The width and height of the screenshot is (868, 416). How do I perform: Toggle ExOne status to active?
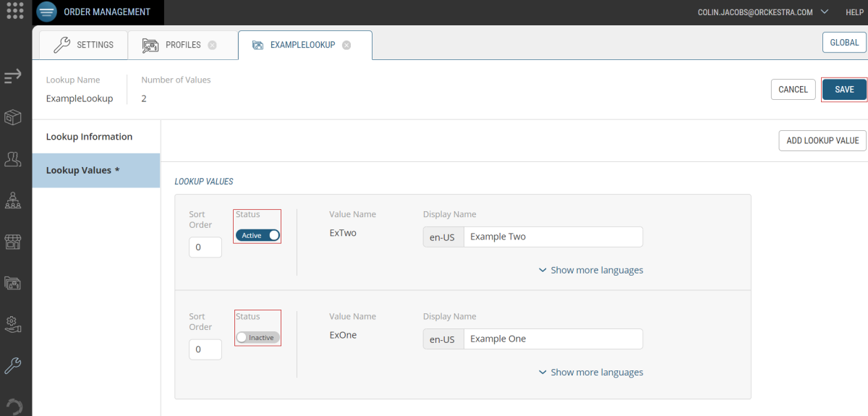[x=258, y=337]
